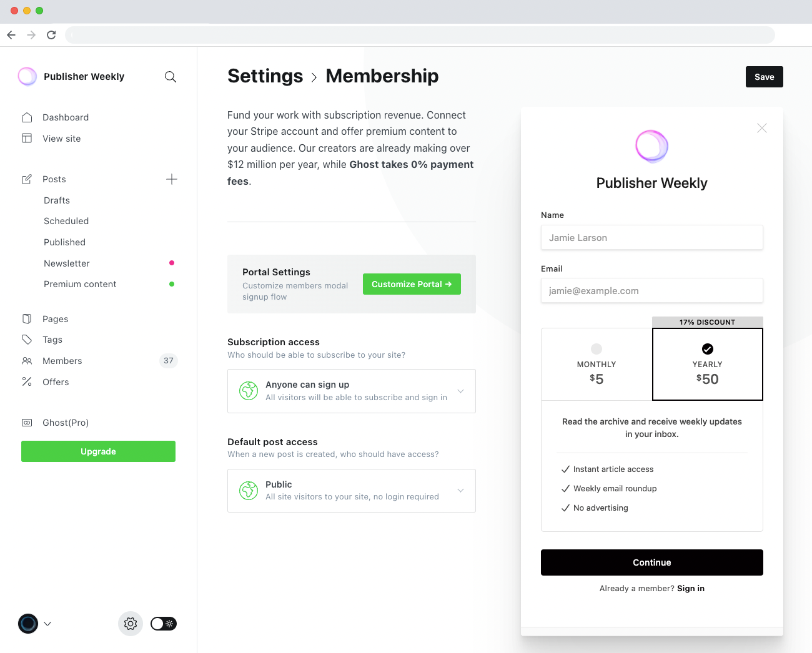Click the user avatar at sidebar bottom

pos(28,624)
